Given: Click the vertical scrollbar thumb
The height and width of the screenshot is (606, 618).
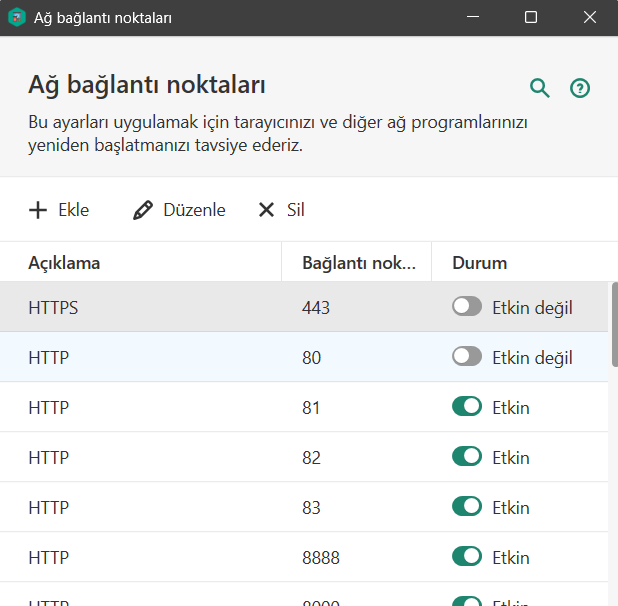Looking at the screenshot, I should pos(613,325).
